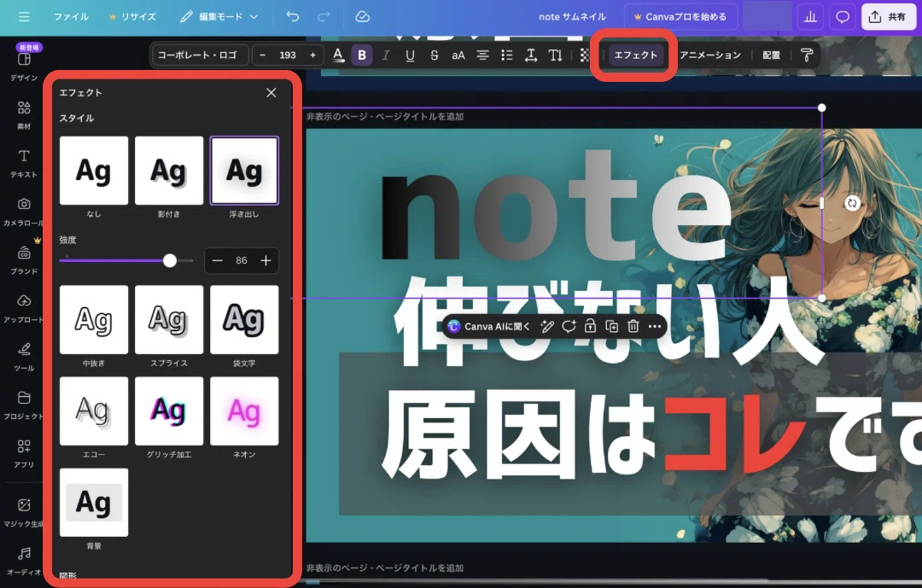Toggle bold formatting

pos(362,55)
